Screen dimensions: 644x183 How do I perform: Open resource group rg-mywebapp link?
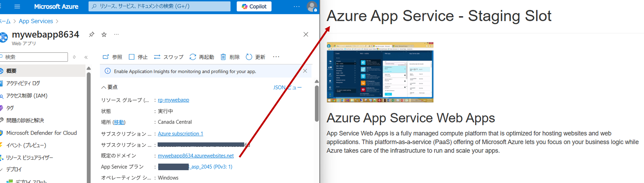tap(173, 100)
